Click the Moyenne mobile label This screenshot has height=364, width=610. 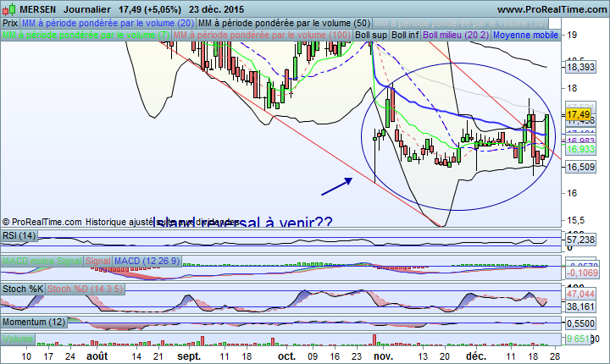[x=525, y=35]
